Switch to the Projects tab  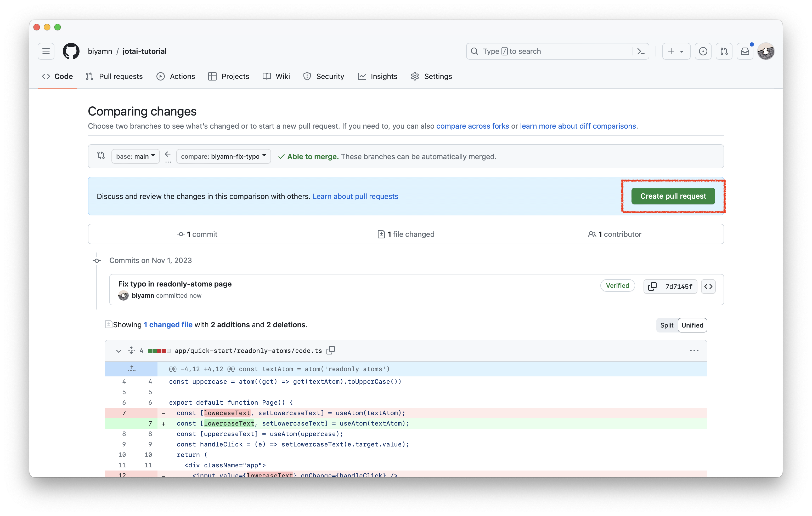click(229, 77)
